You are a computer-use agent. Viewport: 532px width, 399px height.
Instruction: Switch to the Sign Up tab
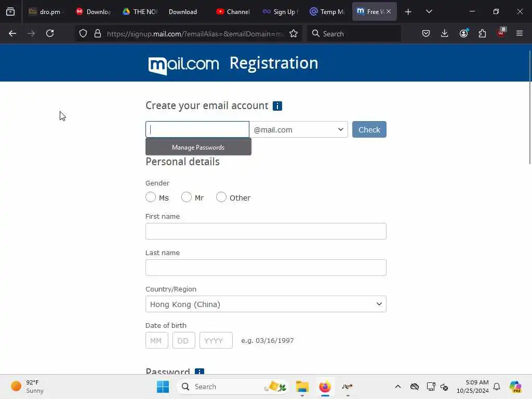tap(280, 12)
